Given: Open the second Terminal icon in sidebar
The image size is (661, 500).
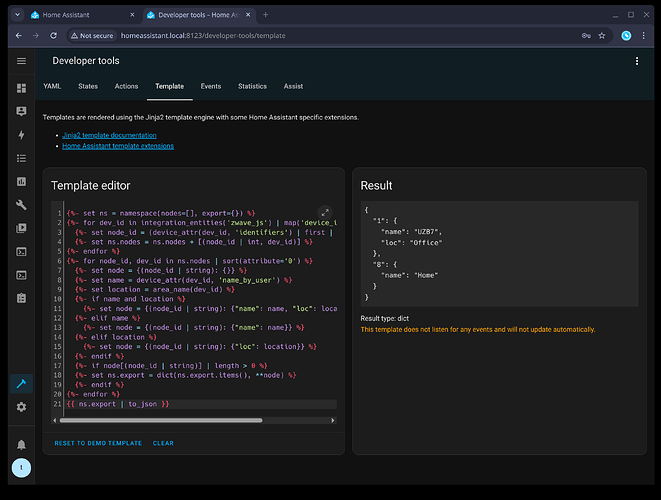Looking at the screenshot, I should click(x=21, y=275).
